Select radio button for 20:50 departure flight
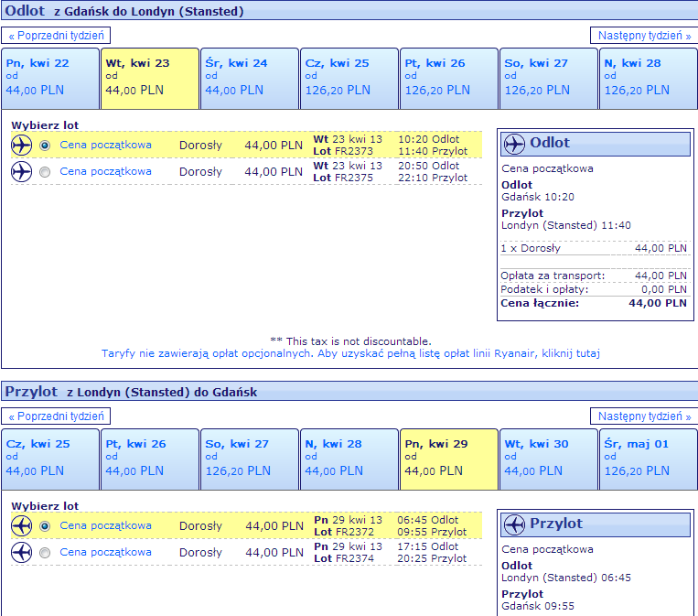The height and width of the screenshot is (616, 698). click(x=45, y=172)
